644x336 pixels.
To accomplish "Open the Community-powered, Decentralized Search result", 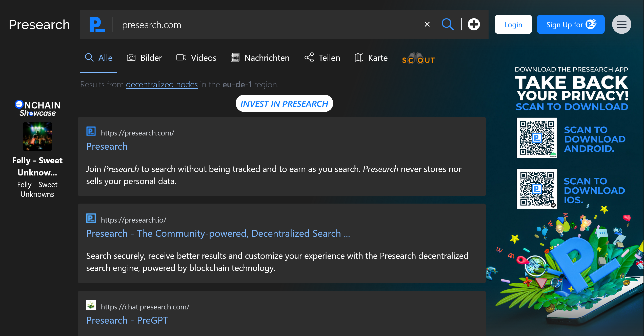I will [218, 233].
